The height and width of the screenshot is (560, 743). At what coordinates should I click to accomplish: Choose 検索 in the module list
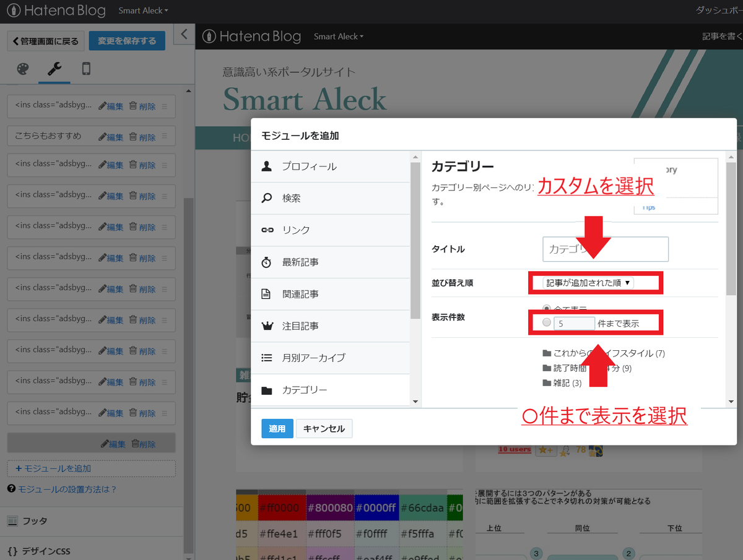[330, 199]
